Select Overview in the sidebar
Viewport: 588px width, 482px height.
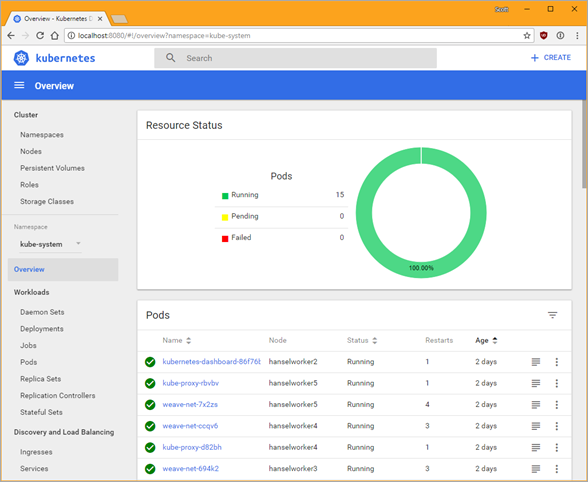coord(63,269)
